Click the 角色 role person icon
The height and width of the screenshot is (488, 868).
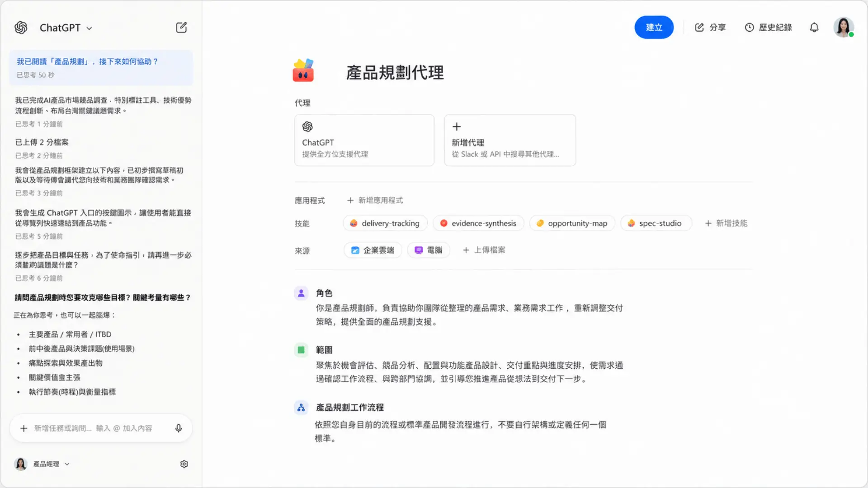click(x=301, y=293)
